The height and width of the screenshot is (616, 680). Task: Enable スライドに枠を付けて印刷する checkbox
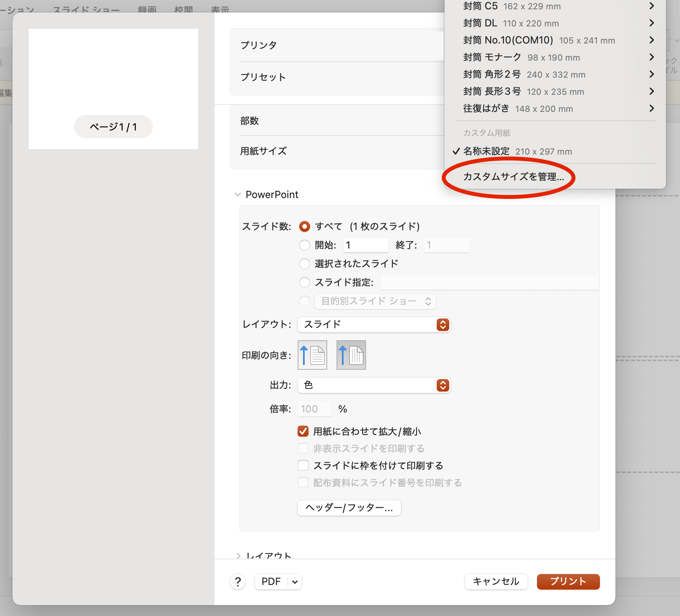point(303,465)
